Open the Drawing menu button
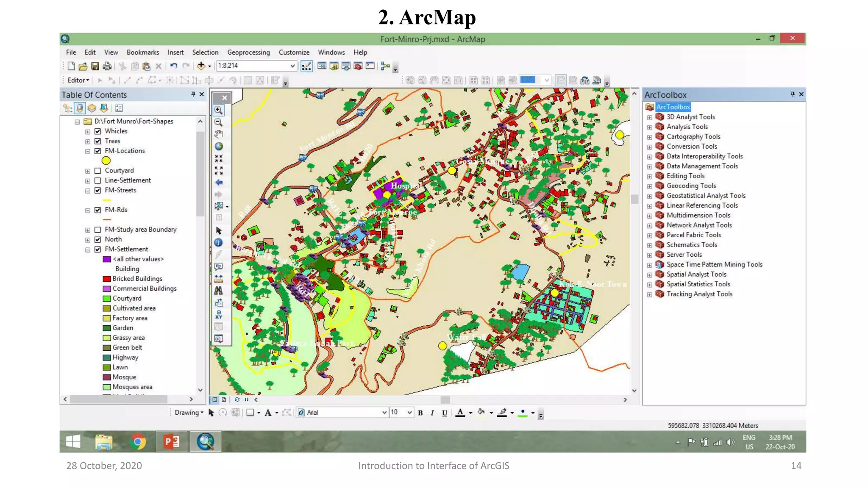Screen dimensions: 868x488 coord(189,413)
